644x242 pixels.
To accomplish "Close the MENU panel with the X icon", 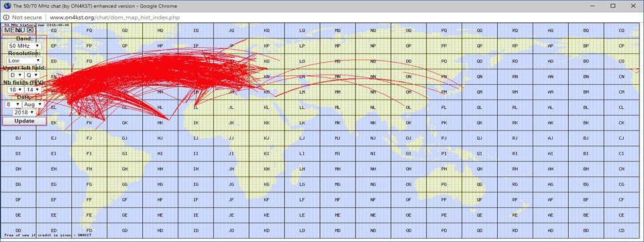I will (30, 30).
